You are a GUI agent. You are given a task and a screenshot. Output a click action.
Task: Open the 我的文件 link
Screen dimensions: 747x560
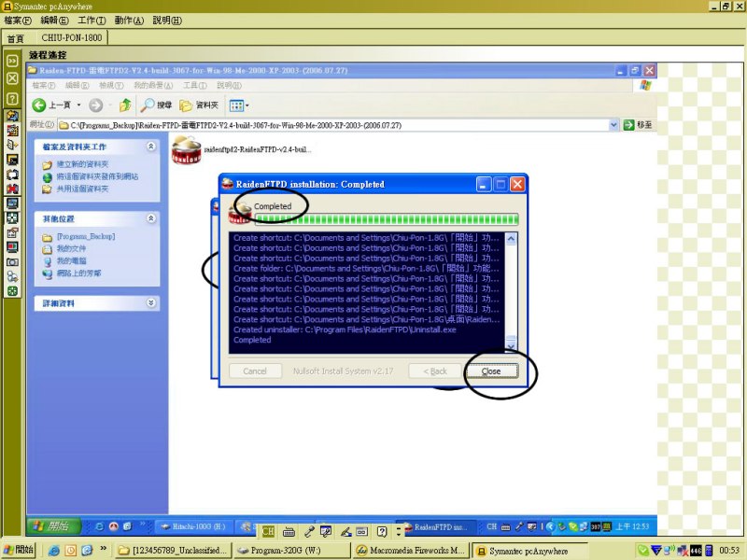pos(72,248)
